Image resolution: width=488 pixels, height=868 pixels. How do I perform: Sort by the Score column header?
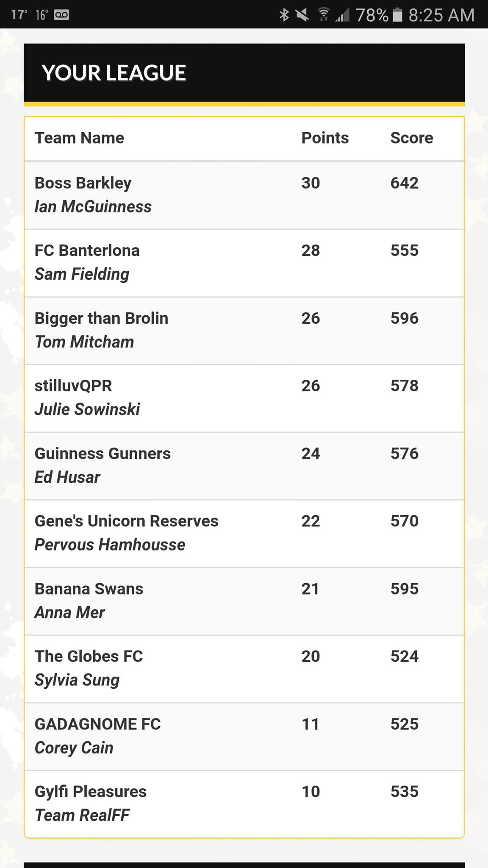411,138
